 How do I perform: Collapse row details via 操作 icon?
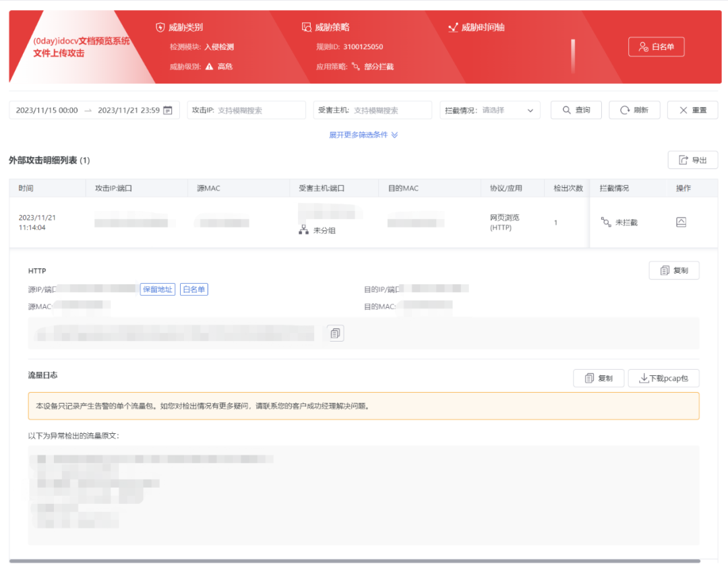[x=681, y=222]
